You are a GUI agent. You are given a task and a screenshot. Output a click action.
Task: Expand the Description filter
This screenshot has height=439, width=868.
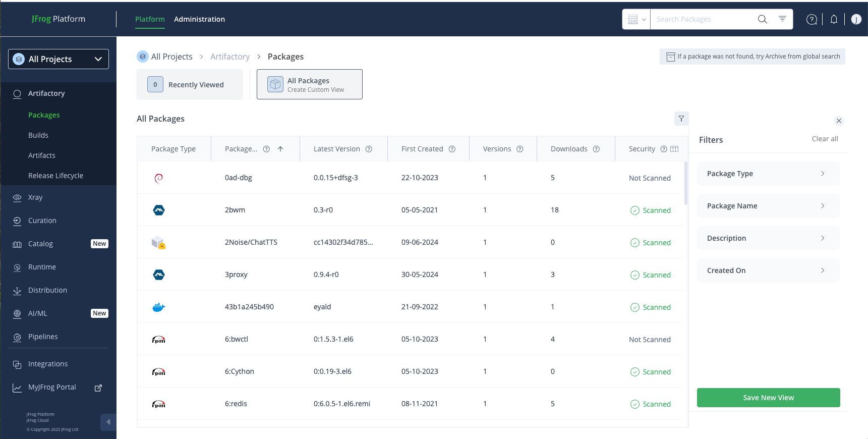point(769,238)
